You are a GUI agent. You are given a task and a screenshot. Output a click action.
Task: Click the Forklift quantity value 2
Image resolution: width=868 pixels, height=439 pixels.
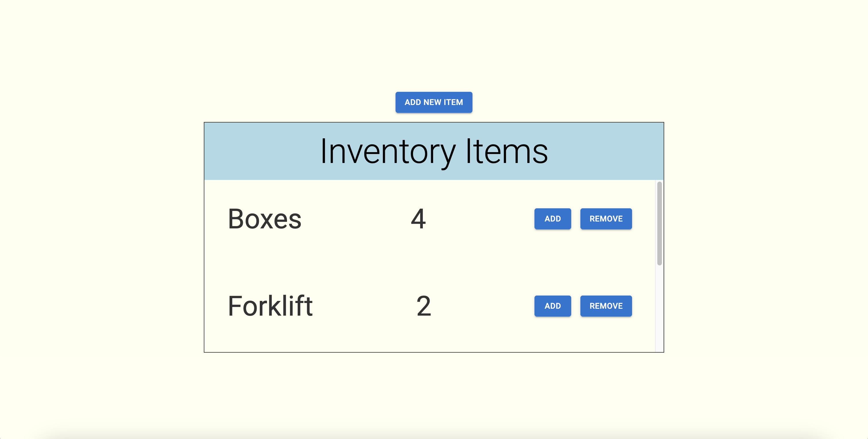coord(424,306)
